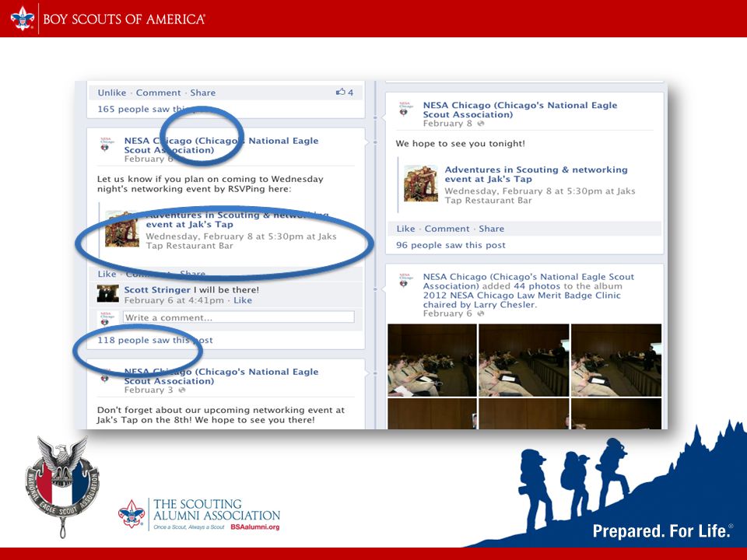Click the thumbs-up icon showing 4 likes
Screen dimensions: 747x560
(x=340, y=92)
